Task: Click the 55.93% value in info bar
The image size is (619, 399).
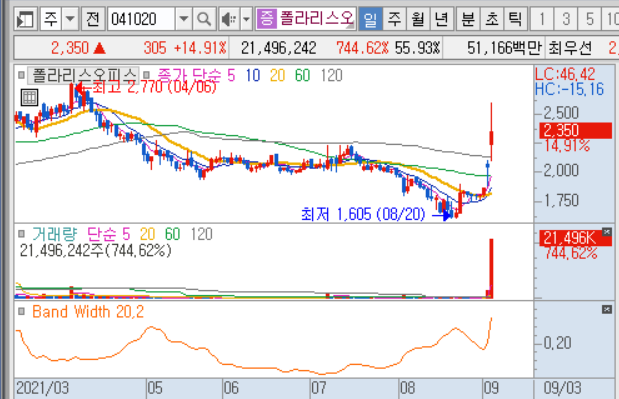Action: click(418, 48)
